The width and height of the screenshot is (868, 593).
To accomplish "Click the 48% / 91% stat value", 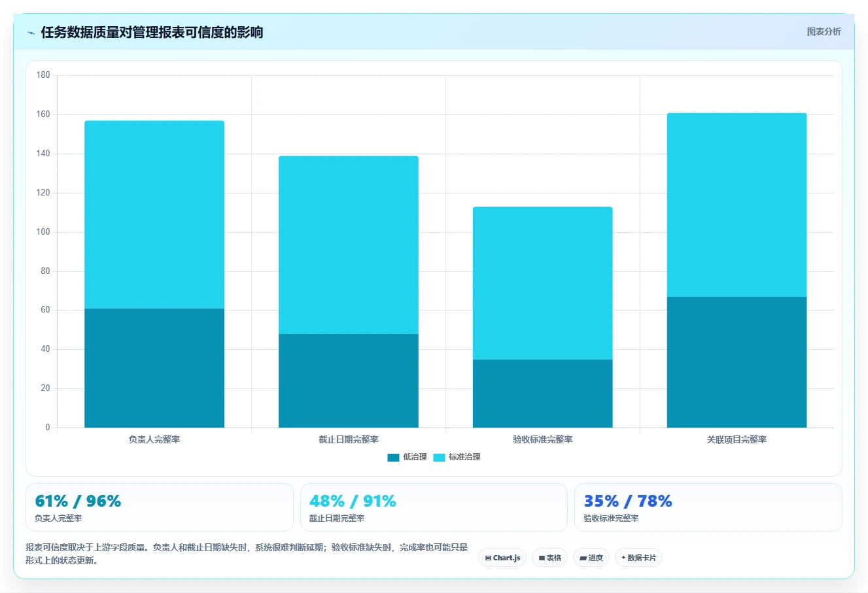I will [x=353, y=501].
